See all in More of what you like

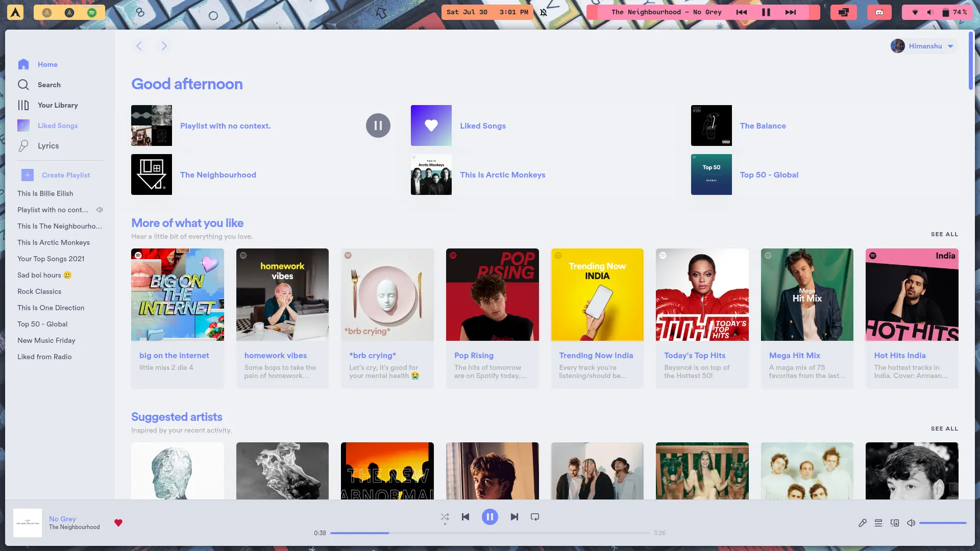pos(944,234)
